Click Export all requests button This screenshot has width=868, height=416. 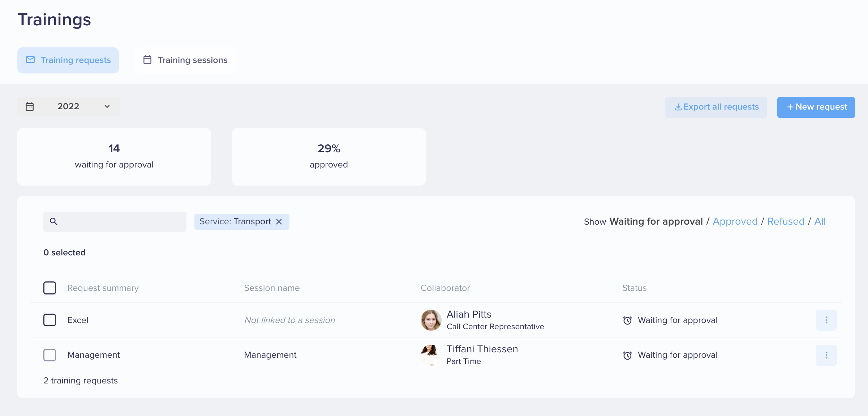(716, 107)
